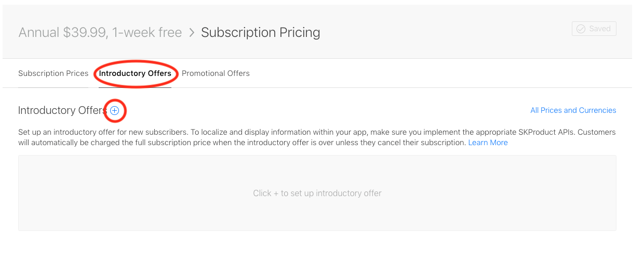Click the checkmark icon inside Saved button
The width and height of the screenshot is (644, 257).
581,29
